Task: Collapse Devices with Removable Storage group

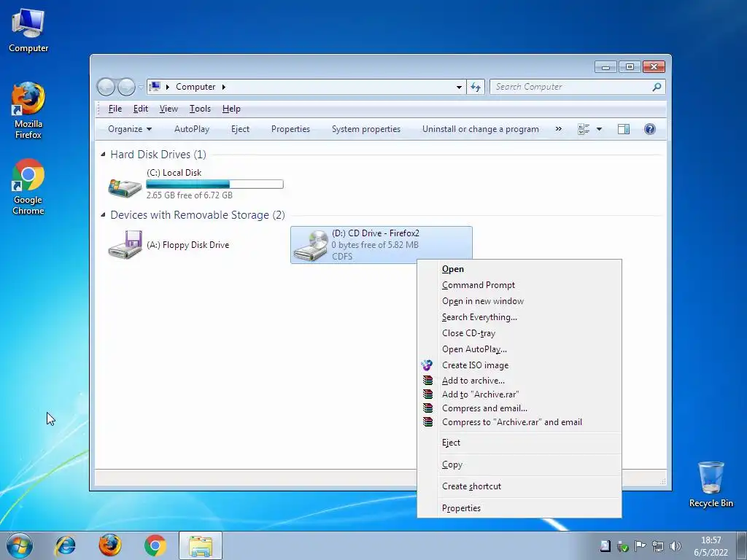Action: (103, 215)
